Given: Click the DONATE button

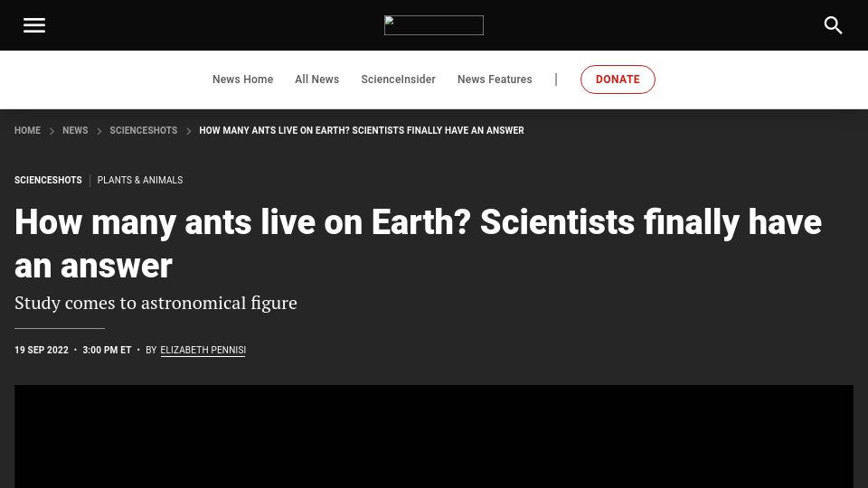Looking at the screenshot, I should tap(618, 80).
